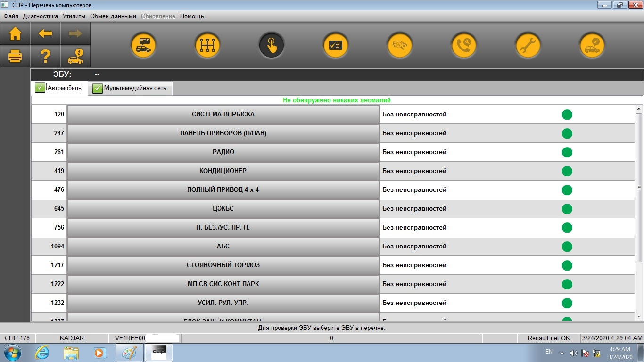Click green status dot for СТОЯНОЧНЫЙ ТОРМОЗ
Screen dimensions: 644x362
(x=567, y=265)
